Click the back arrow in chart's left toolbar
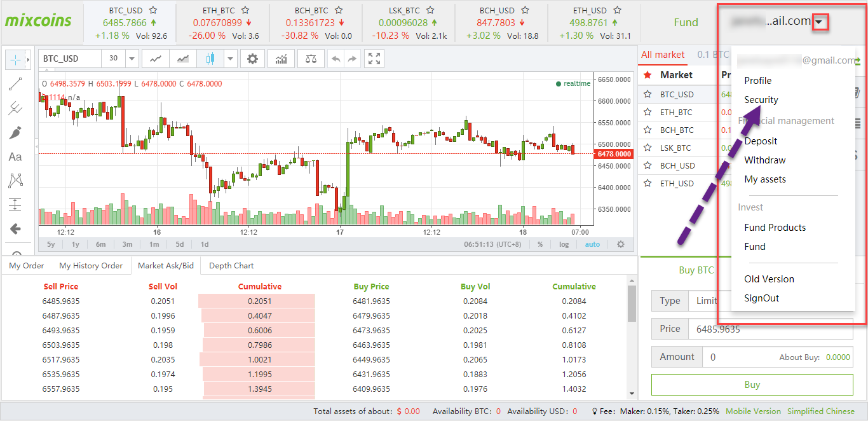This screenshot has height=421, width=868. [15, 229]
